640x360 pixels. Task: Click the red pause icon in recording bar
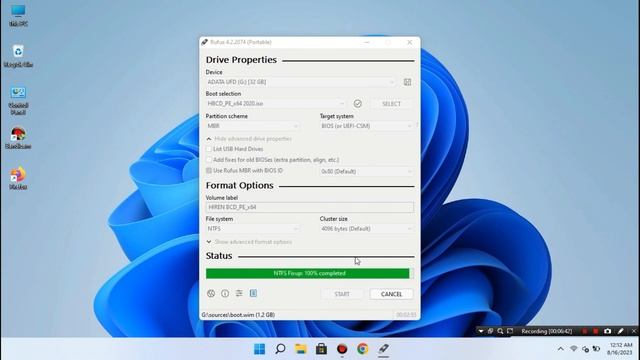pyautogui.click(x=584, y=331)
